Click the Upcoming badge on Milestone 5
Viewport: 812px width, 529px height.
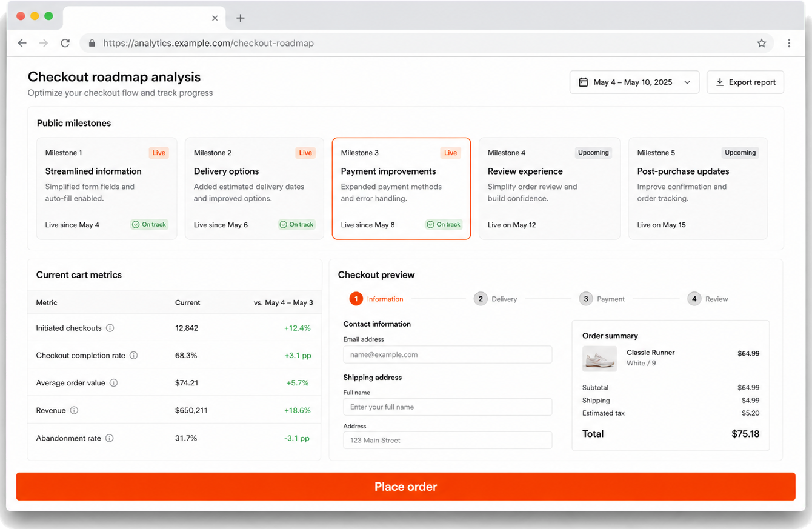coord(740,153)
